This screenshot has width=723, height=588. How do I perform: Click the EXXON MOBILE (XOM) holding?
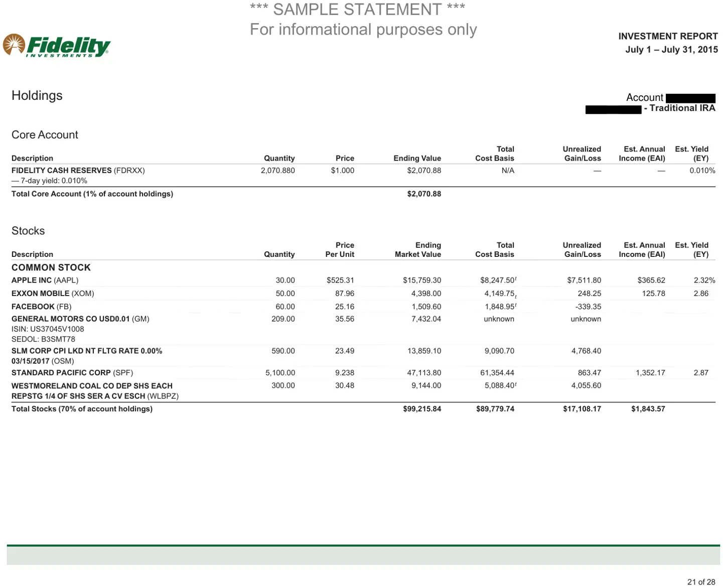pyautogui.click(x=53, y=293)
